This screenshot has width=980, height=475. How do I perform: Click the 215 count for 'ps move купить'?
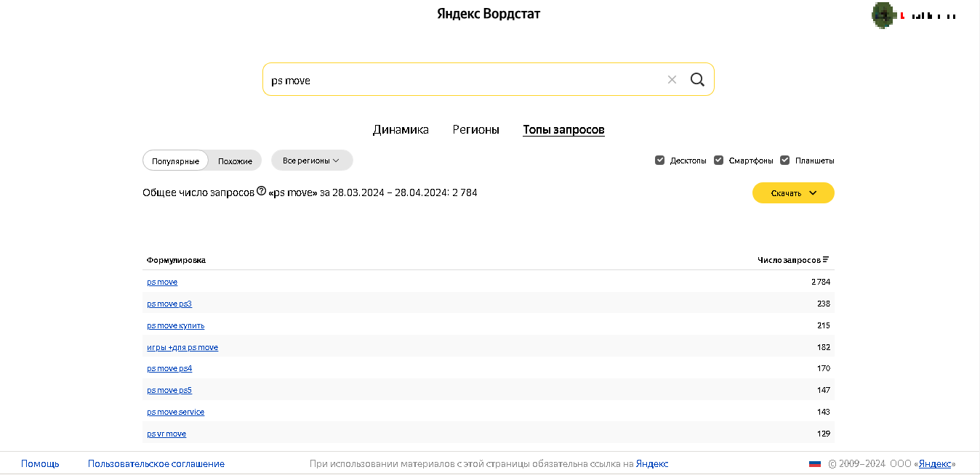(824, 325)
